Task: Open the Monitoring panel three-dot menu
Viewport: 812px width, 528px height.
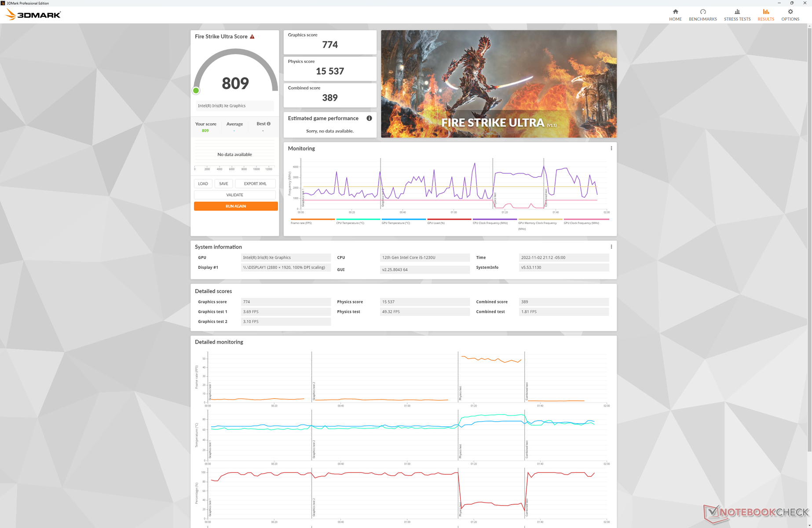Action: [611, 148]
